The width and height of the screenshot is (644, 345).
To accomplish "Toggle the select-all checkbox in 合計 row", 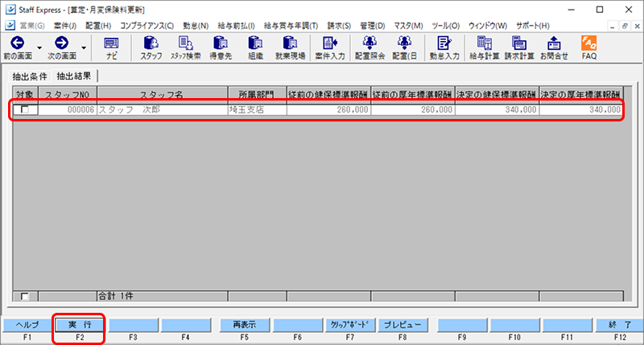I will 25,296.
